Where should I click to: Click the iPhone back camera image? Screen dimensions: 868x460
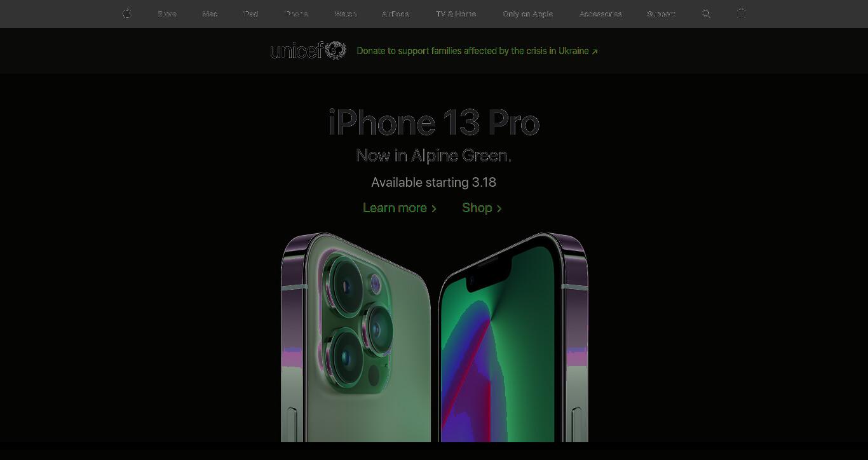tap(356, 337)
